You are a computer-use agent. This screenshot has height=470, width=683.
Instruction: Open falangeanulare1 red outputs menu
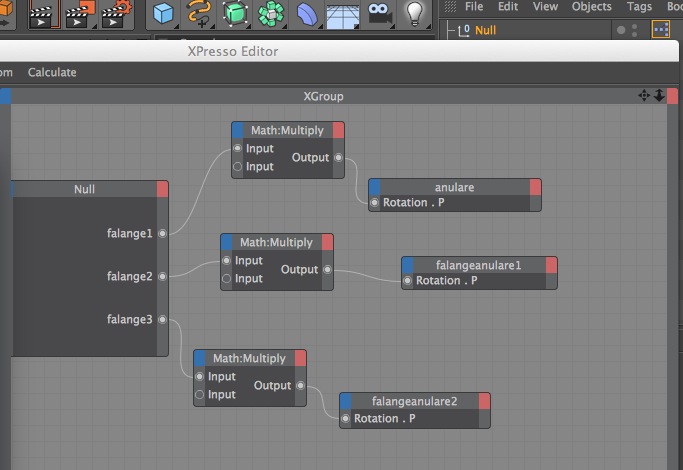[551, 265]
